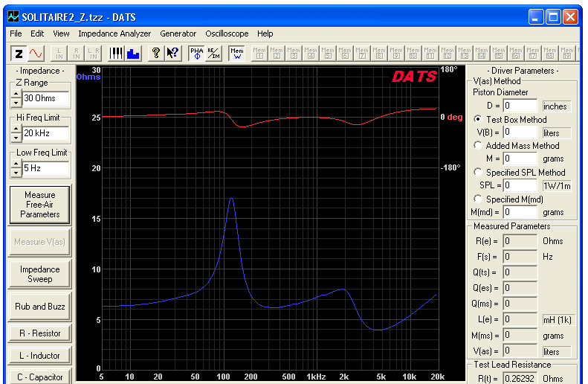Image resolution: width=588 pixels, height=384 pixels.
Task: Select the Mem 12 memory slot
Action: (448, 54)
